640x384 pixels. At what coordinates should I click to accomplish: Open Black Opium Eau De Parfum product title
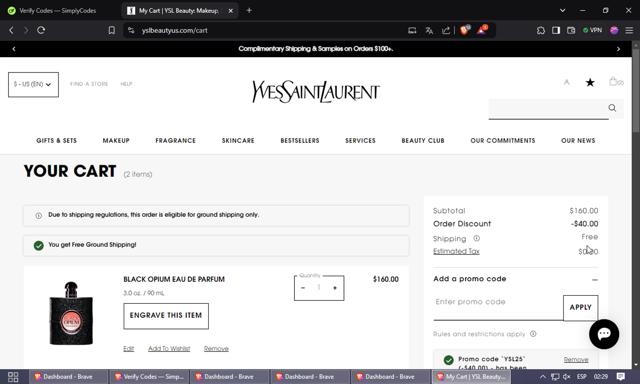tap(174, 279)
